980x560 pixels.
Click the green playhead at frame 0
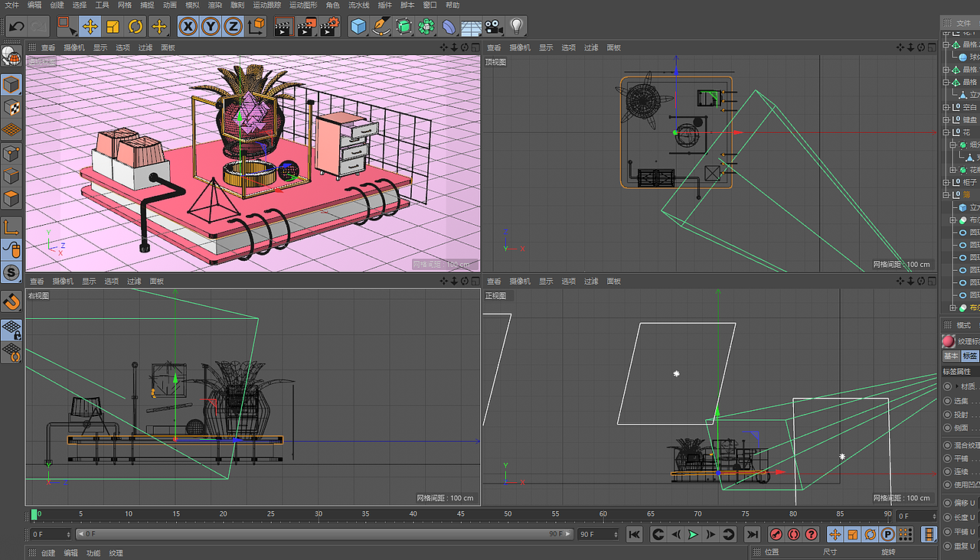coord(34,514)
